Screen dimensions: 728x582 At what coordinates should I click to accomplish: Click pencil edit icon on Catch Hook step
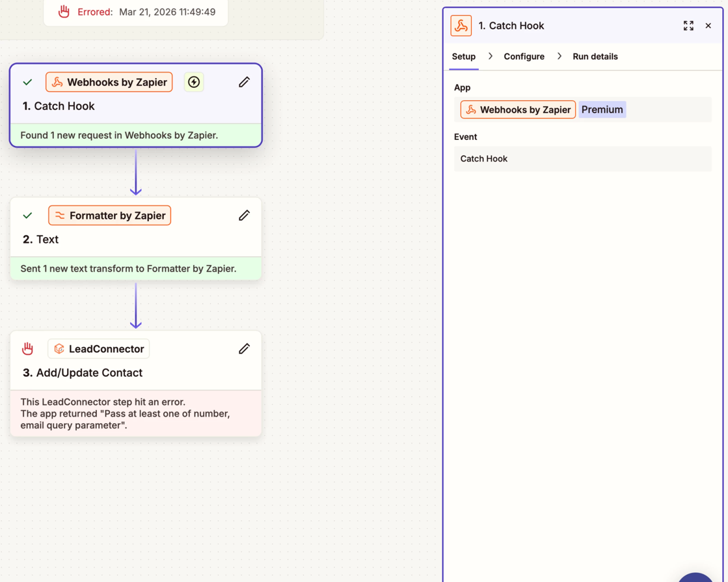244,82
